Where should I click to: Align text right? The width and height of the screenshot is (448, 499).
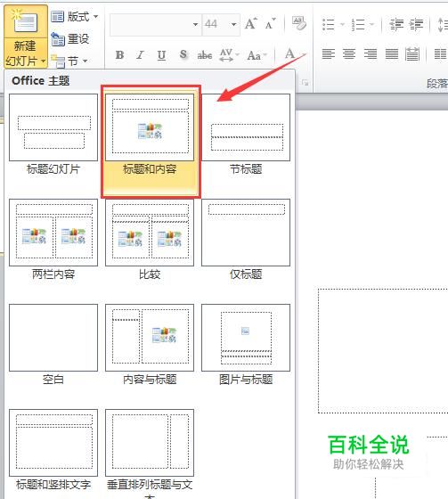pyautogui.click(x=371, y=54)
